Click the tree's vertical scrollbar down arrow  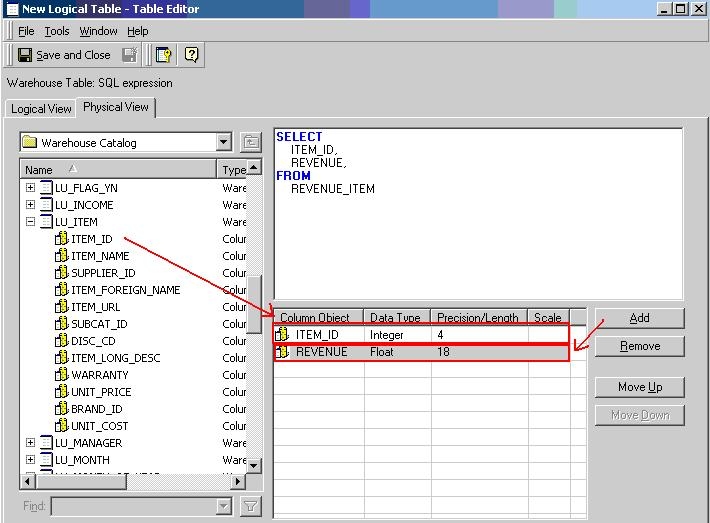pyautogui.click(x=254, y=465)
